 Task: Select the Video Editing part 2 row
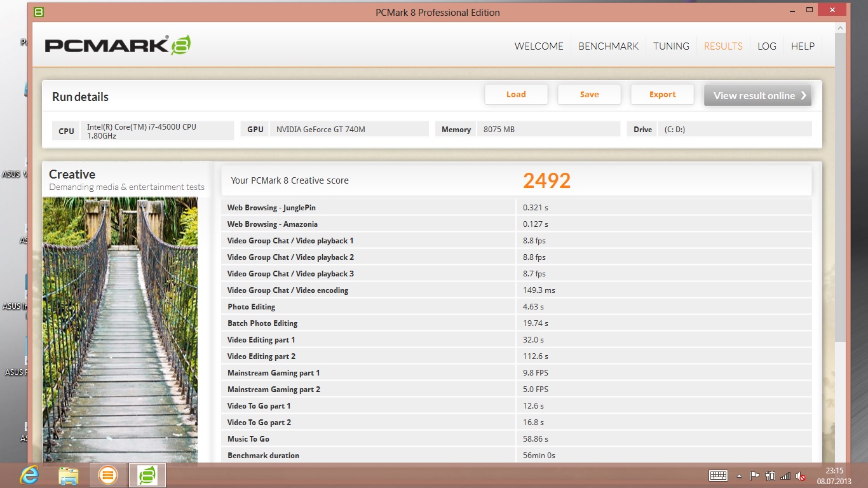click(516, 356)
